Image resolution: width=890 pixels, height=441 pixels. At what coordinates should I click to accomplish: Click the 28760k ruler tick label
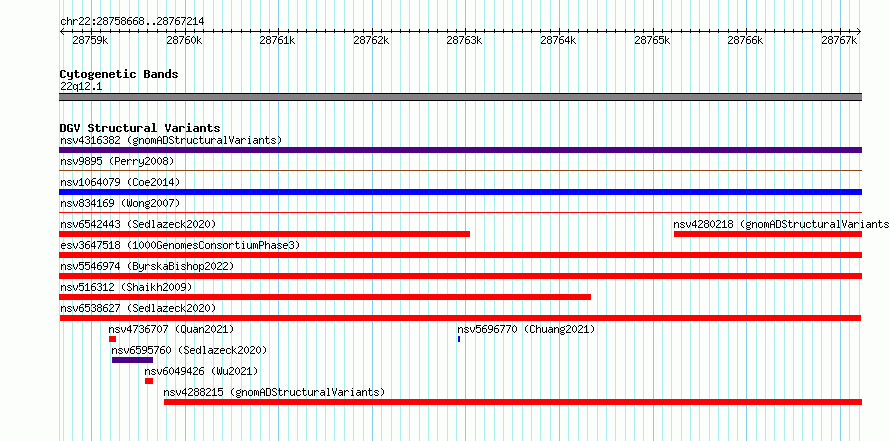[184, 40]
